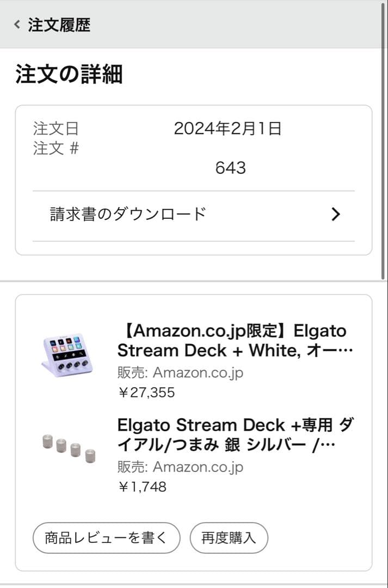
Task: Tap the price ¥27,355
Action: (x=145, y=393)
